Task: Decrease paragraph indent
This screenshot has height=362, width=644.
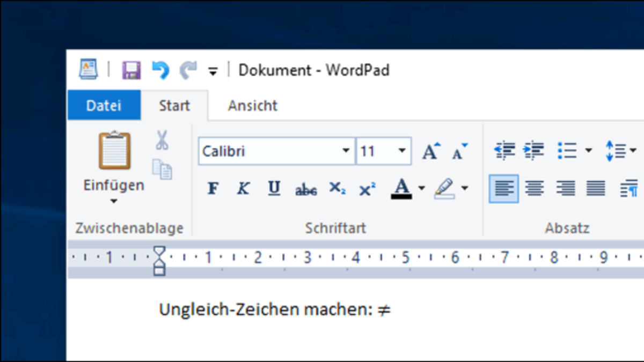Action: pyautogui.click(x=504, y=151)
